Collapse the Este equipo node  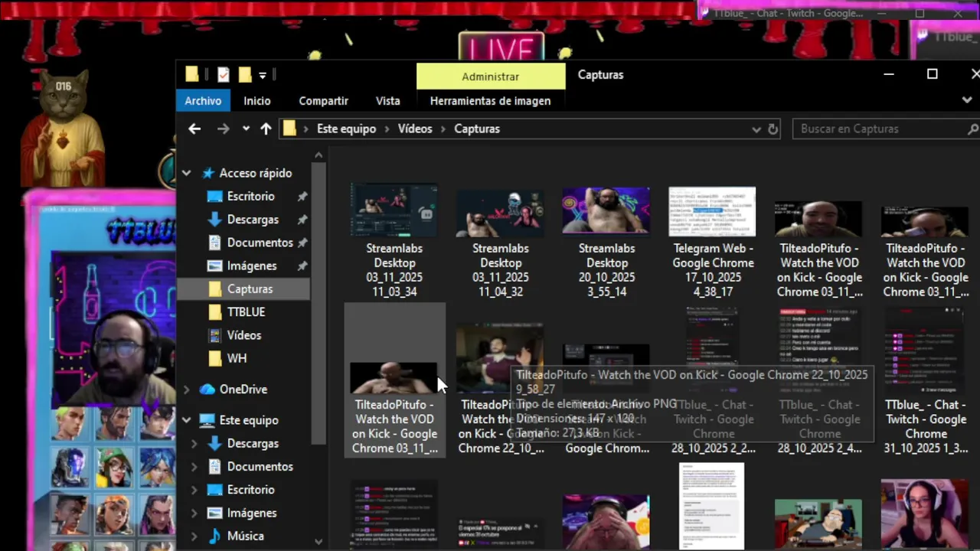186,420
